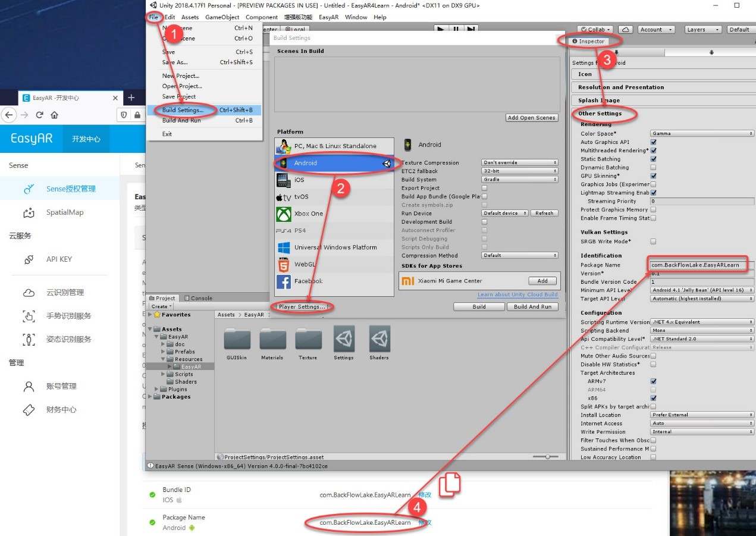Viewport: 756px width, 536px height.
Task: Choose Save As... in File menu
Action: pos(205,62)
